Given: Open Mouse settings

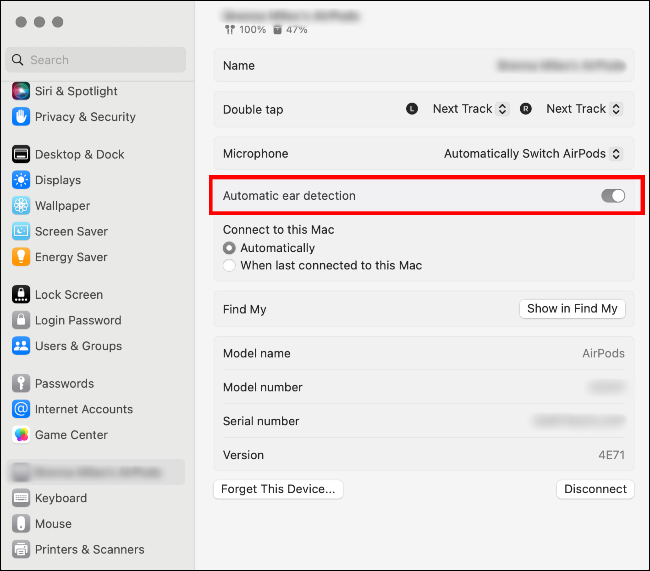Looking at the screenshot, I should tap(53, 523).
